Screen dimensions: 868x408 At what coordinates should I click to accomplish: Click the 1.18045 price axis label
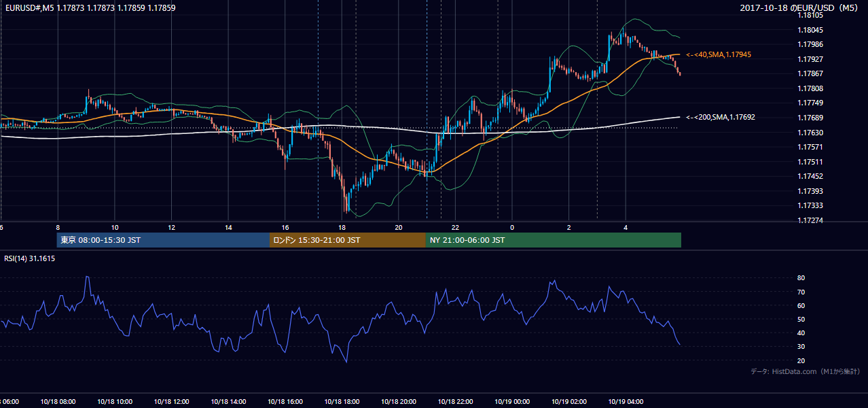pos(810,30)
